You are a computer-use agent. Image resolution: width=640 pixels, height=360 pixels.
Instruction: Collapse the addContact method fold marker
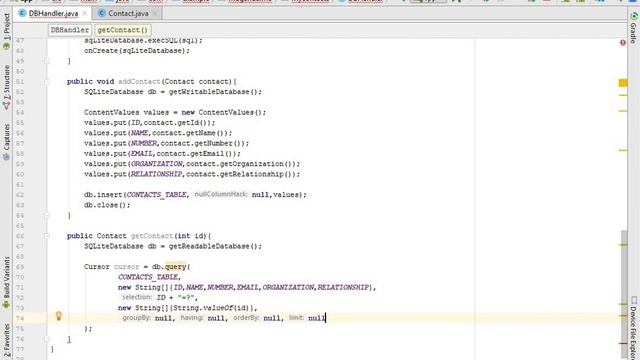click(47, 82)
